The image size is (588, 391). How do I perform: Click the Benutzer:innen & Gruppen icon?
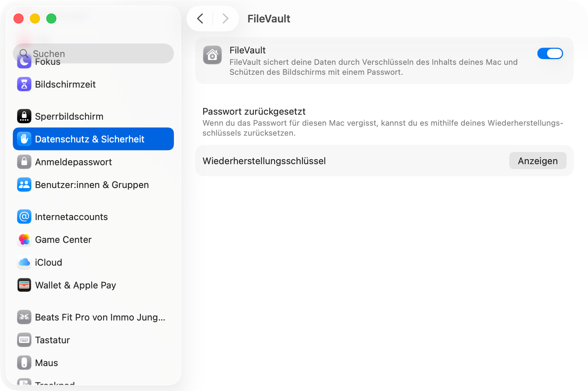(x=24, y=185)
